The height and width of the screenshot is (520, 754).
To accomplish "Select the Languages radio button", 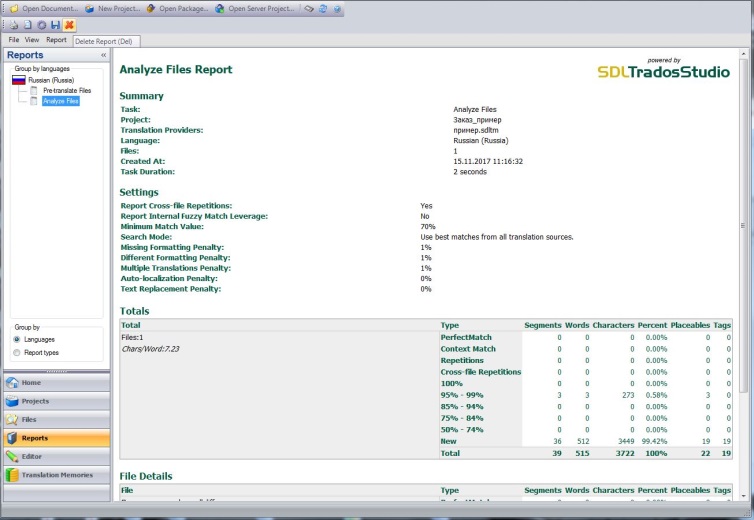I will [17, 339].
